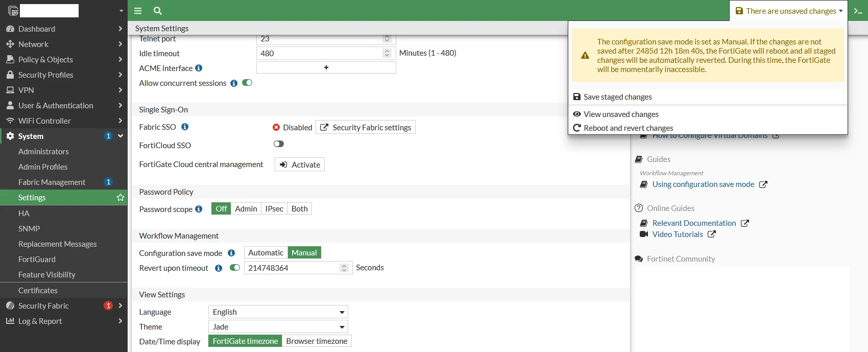Viewport: 868px width, 352px height.
Task: Click the Security Profiles lock icon
Action: (10, 75)
